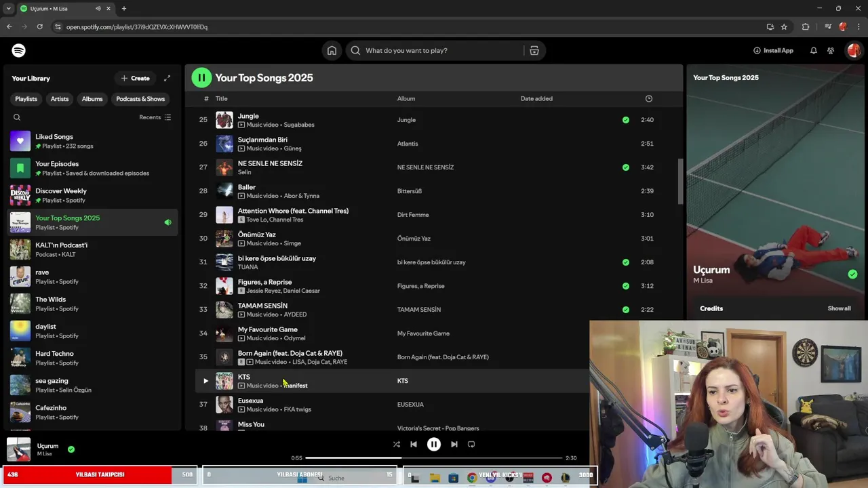Go back in browser history

9,27
